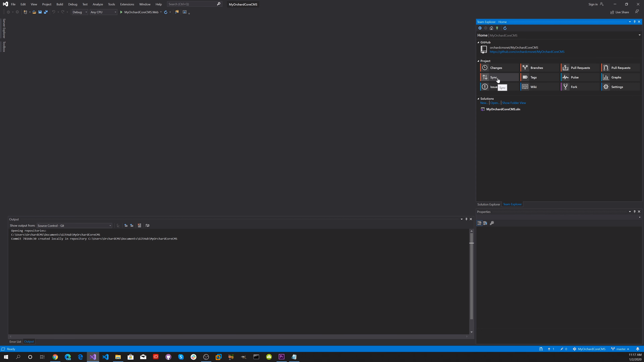Open Google Chrome from the taskbar
The height and width of the screenshot is (362, 644).
(x=55, y=357)
